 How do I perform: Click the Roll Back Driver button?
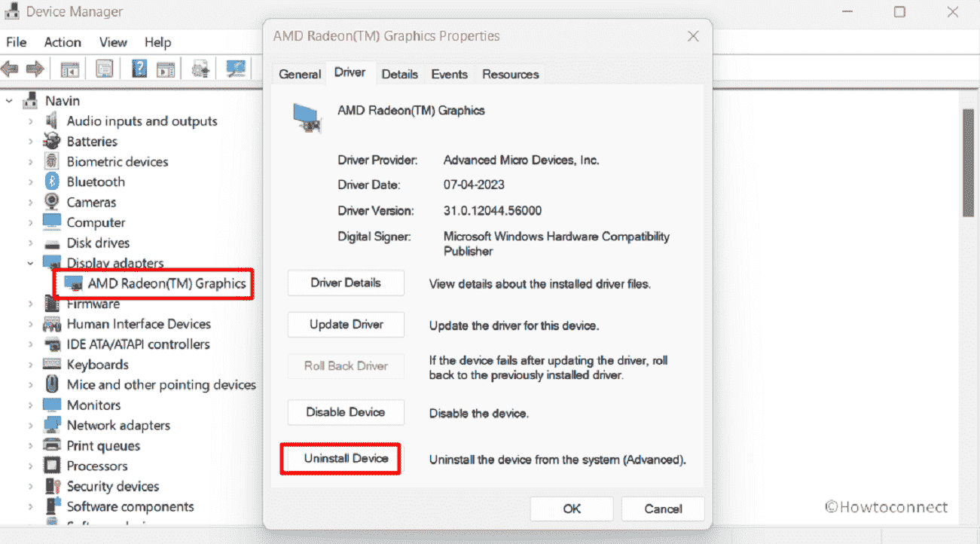[346, 366]
